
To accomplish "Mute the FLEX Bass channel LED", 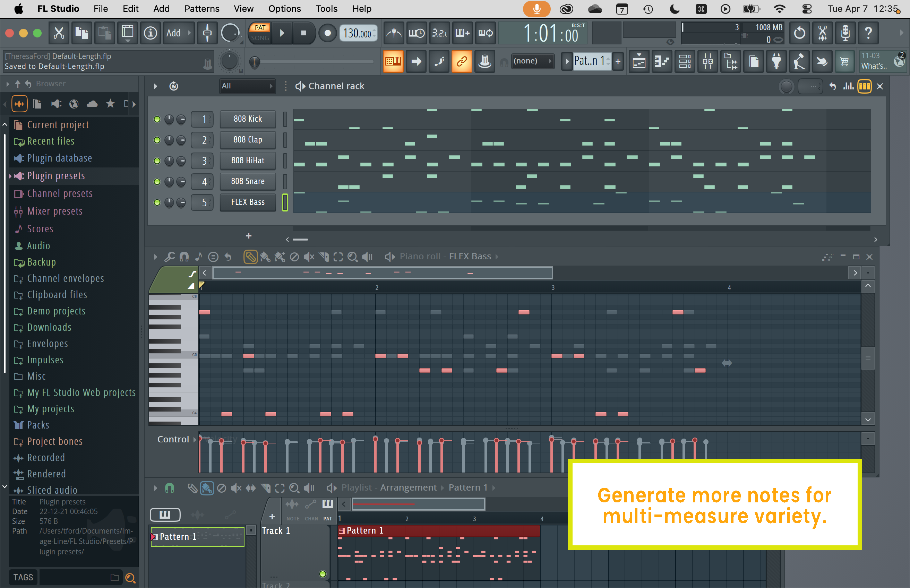I will click(156, 202).
